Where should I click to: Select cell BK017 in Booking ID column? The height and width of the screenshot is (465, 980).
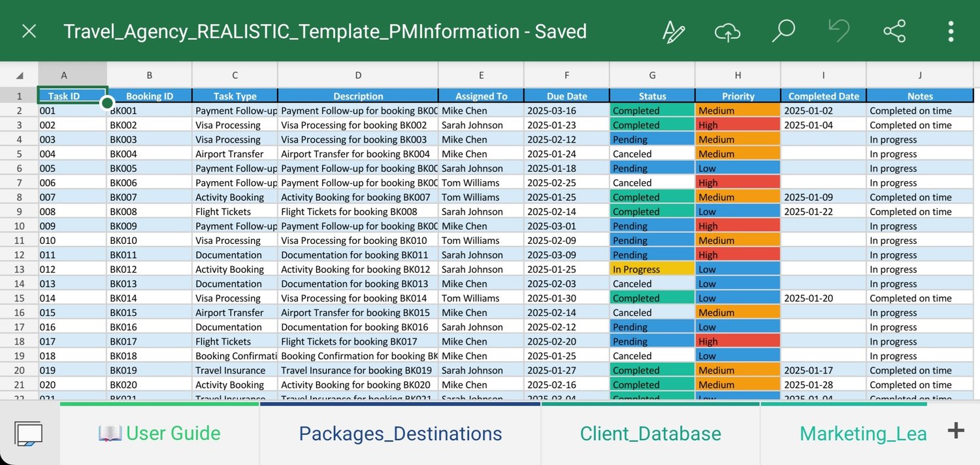[150, 341]
